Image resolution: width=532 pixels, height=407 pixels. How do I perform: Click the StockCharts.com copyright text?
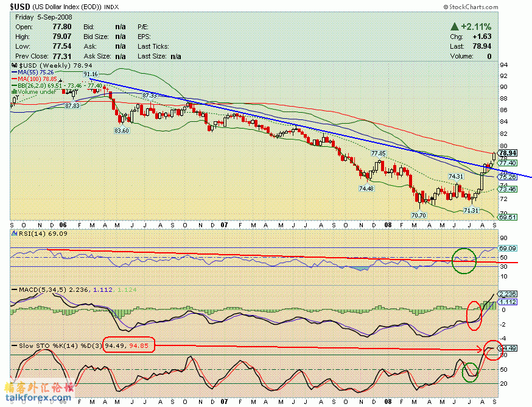pos(471,7)
